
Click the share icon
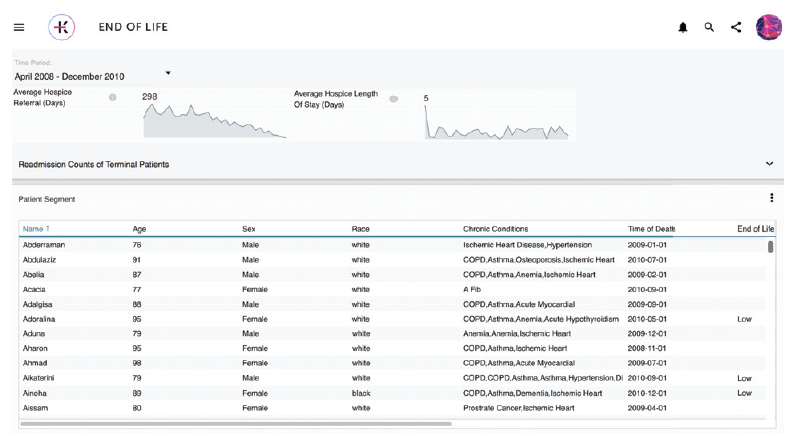coord(736,27)
